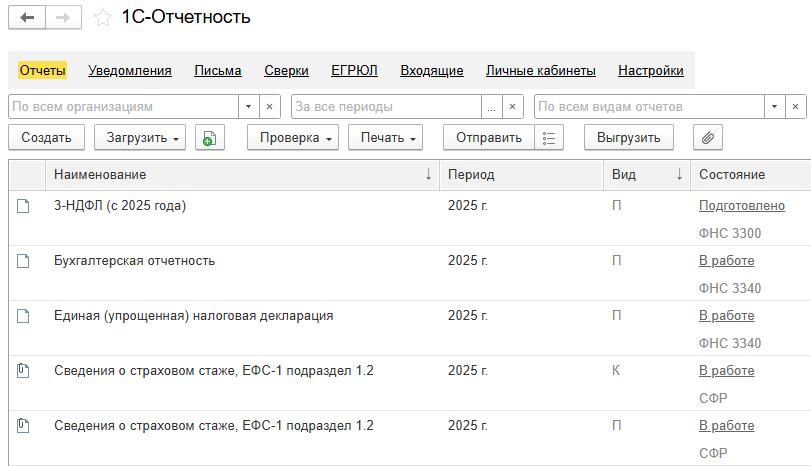This screenshot has width=811, height=466.
Task: Expand the report types filter dropdown arrow
Action: (774, 107)
